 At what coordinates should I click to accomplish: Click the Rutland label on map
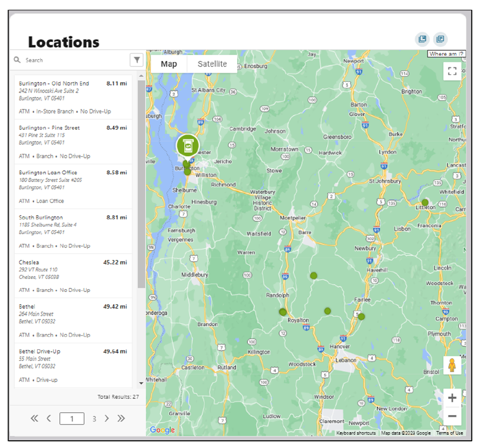227,367
